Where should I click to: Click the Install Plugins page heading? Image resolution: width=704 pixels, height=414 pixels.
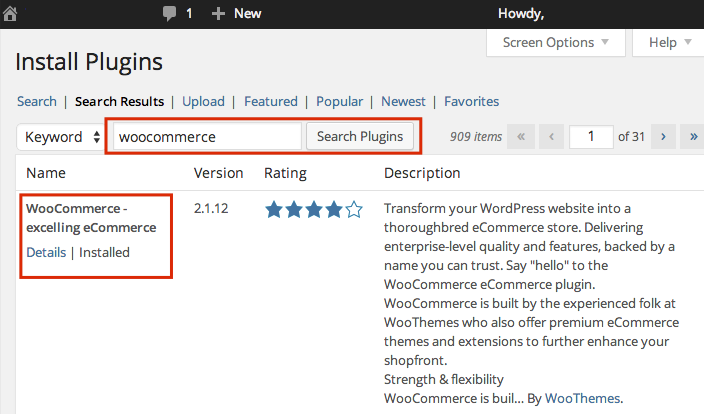(x=89, y=62)
